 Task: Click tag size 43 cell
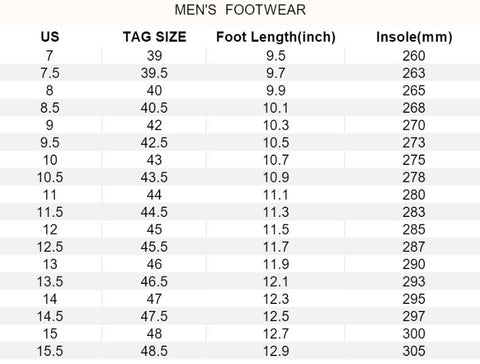point(154,160)
